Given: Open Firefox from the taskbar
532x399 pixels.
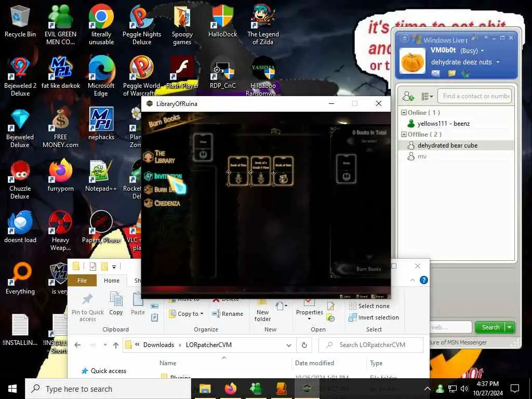Looking at the screenshot, I should 230,389.
